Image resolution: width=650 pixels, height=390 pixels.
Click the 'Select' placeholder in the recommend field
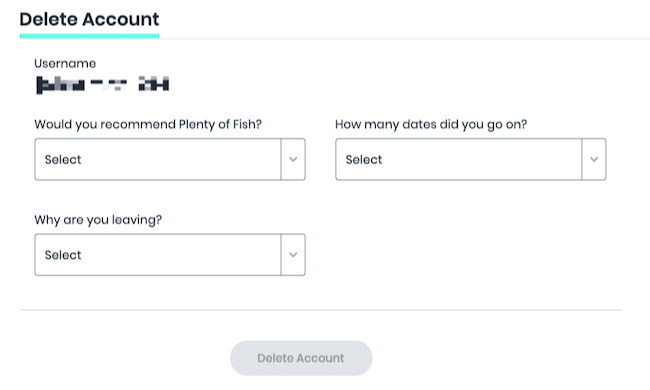[x=63, y=160]
